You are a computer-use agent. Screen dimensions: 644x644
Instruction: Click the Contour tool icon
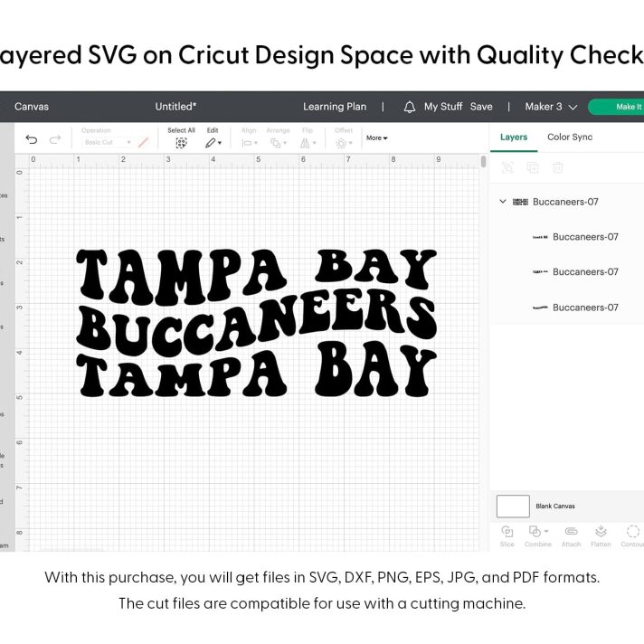pos(633,531)
